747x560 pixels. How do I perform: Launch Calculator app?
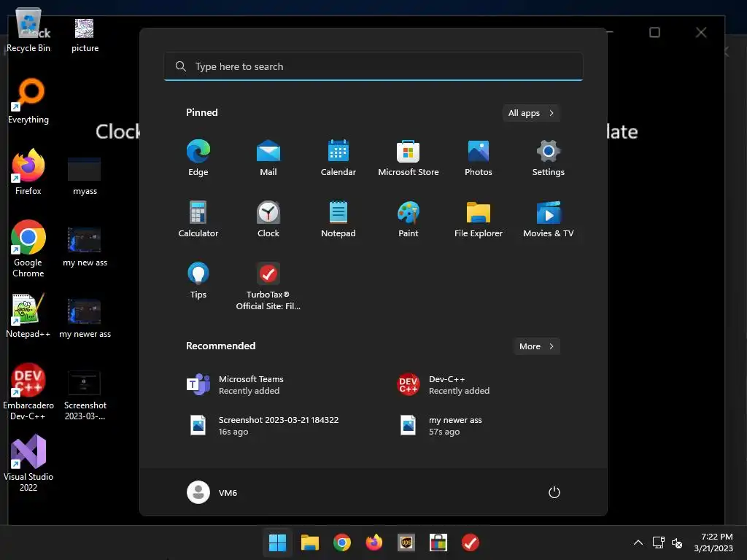[198, 219]
